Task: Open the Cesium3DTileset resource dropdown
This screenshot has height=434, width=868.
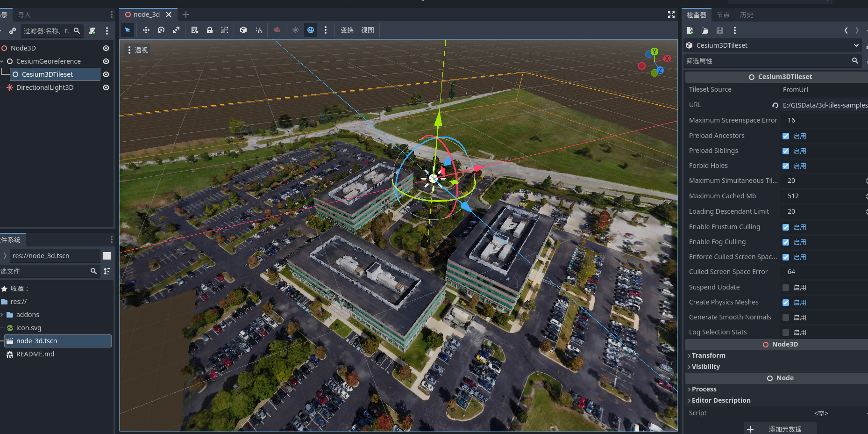Action: point(856,45)
